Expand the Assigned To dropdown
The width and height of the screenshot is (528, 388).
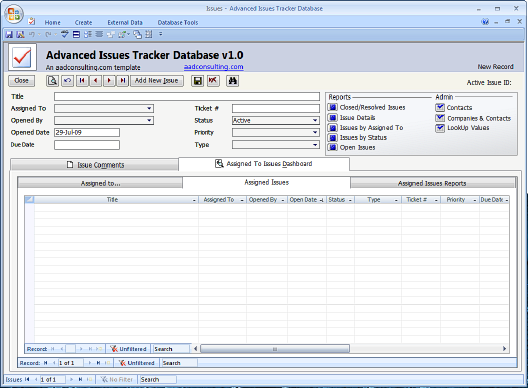(149, 108)
